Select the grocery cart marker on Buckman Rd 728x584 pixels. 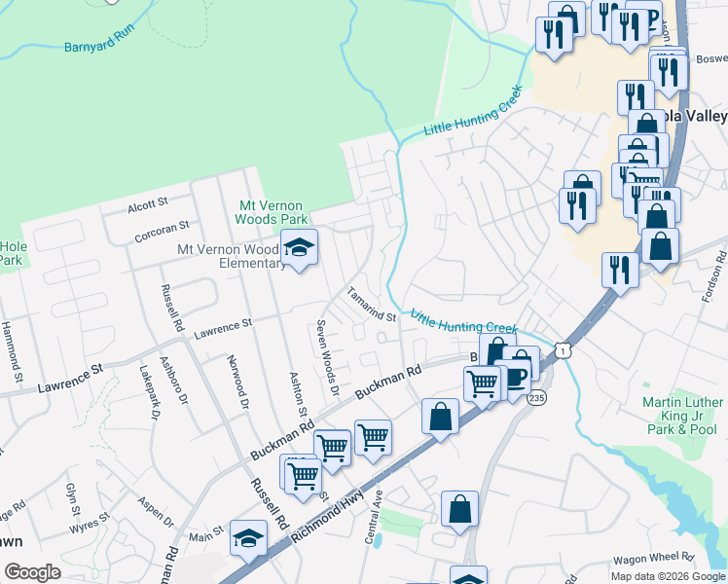[332, 450]
